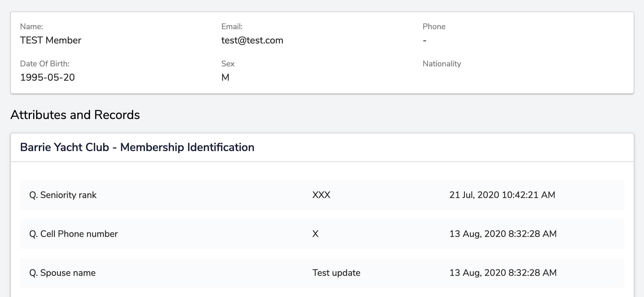The image size is (644, 297).
Task: Click the Test update spouse answer
Action: (x=336, y=273)
